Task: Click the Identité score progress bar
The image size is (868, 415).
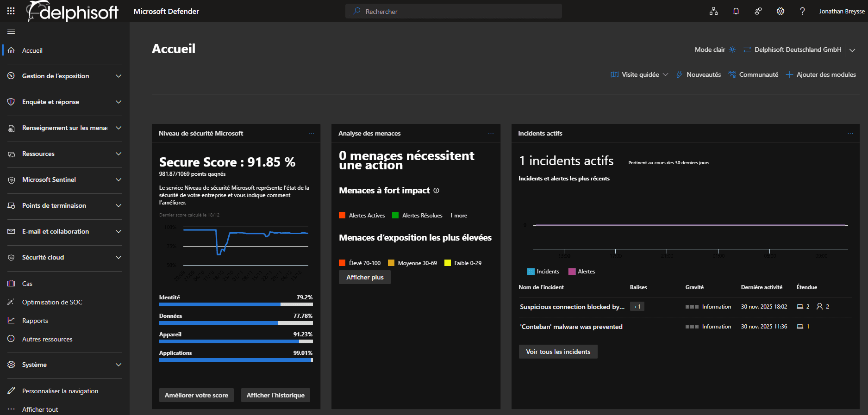Action: [236, 304]
